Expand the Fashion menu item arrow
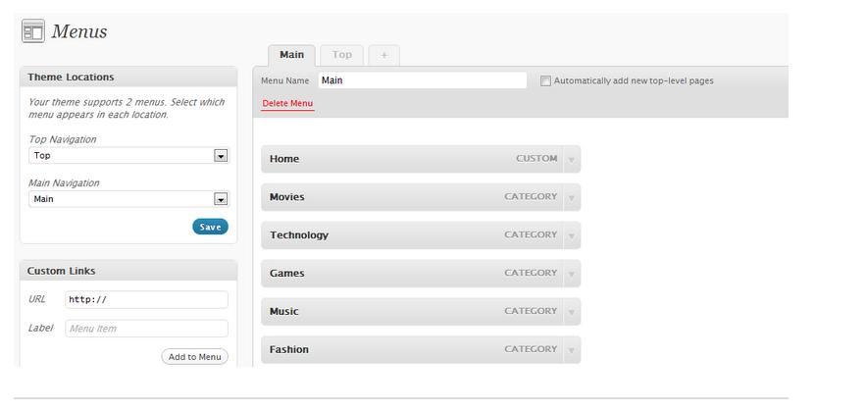 pos(572,350)
